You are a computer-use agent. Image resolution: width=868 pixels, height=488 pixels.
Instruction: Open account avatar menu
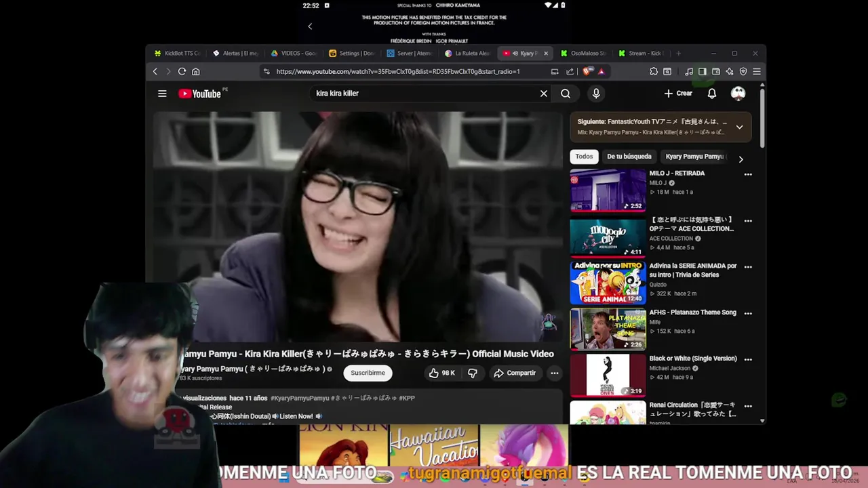click(738, 94)
